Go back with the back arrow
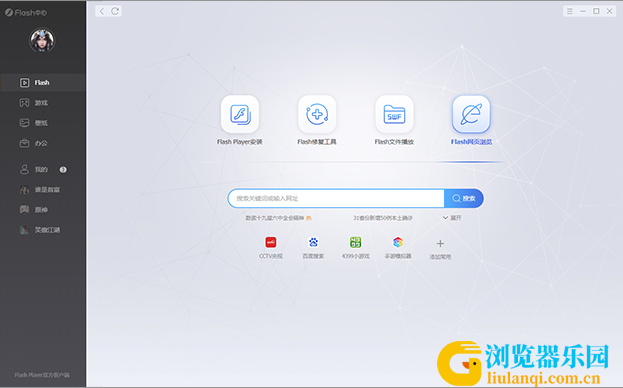Viewport: 623px width, 388px height. click(x=102, y=11)
